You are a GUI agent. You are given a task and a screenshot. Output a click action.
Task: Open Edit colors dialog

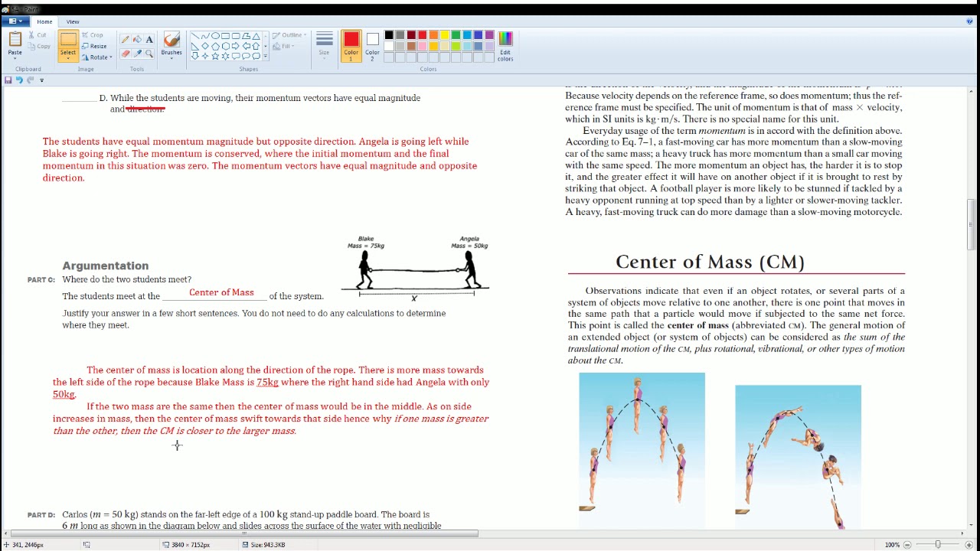(505, 46)
